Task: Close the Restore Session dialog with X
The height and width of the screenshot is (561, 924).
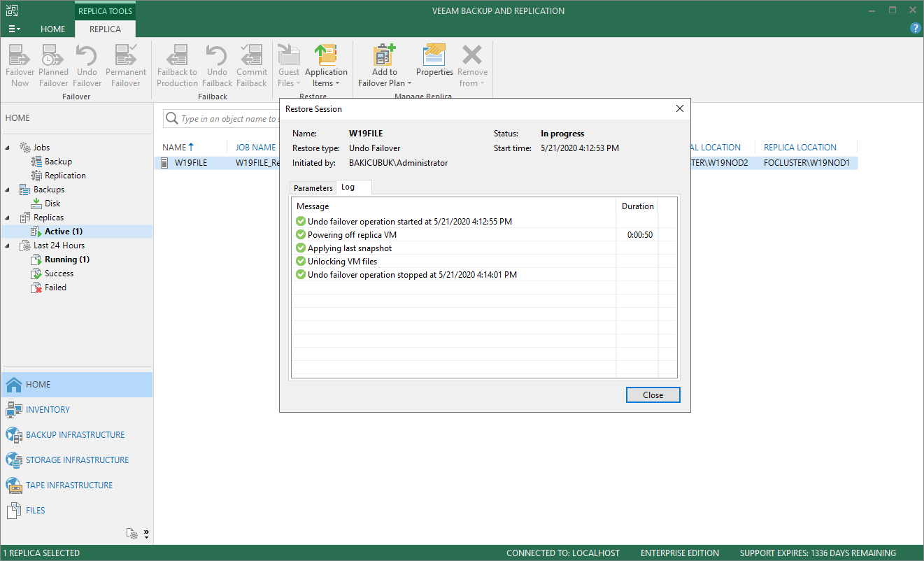Action: pyautogui.click(x=680, y=109)
